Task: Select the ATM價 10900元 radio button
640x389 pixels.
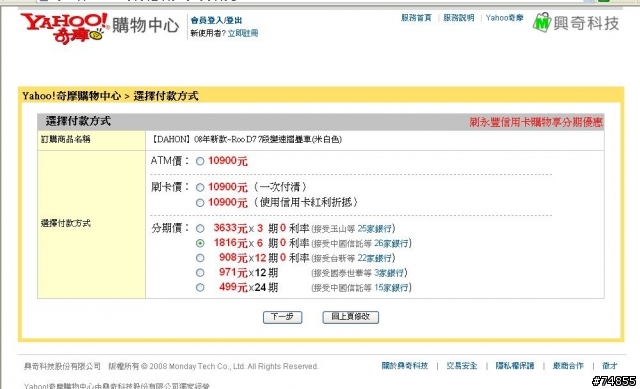Action: [x=200, y=162]
